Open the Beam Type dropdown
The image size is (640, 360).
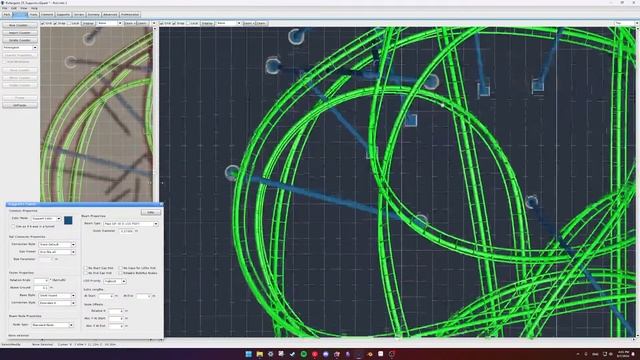(131, 224)
